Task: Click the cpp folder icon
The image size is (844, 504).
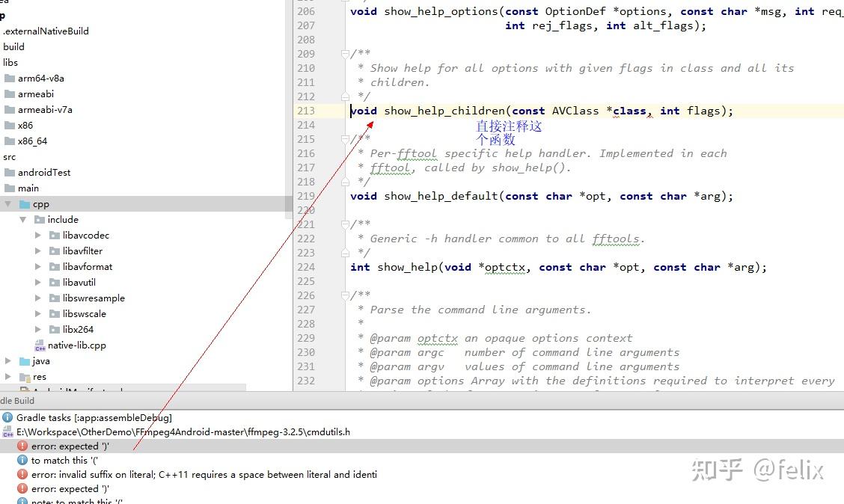Action: coord(25,204)
